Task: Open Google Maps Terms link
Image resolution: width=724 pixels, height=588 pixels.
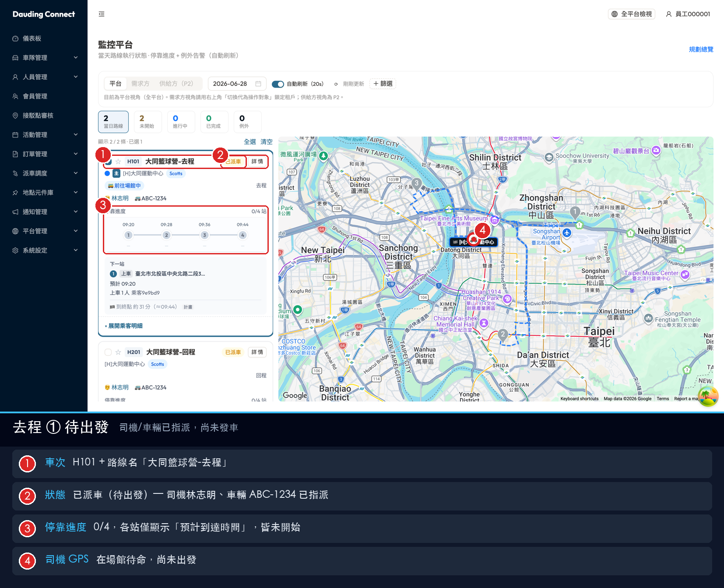Action: [663, 399]
